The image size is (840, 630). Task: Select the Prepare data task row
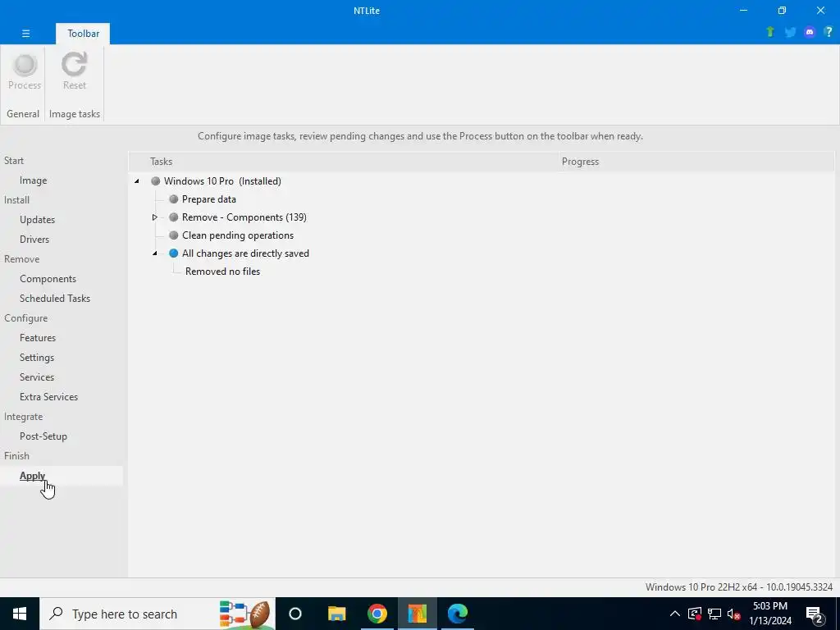pyautogui.click(x=209, y=199)
